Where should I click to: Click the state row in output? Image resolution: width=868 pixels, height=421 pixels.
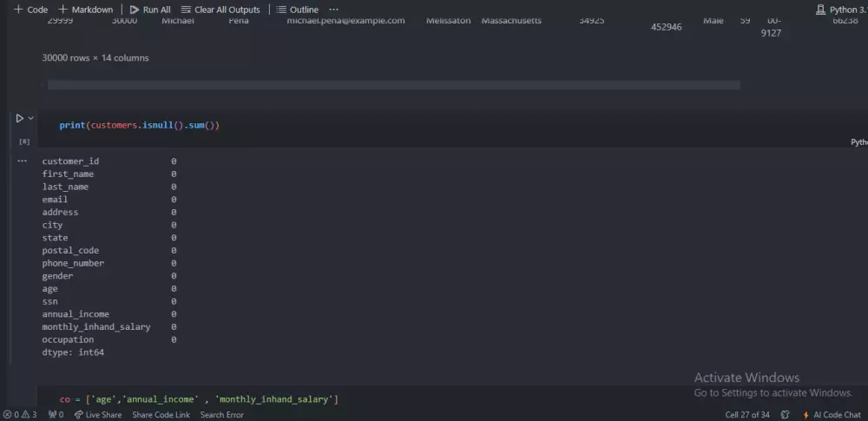[109, 238]
